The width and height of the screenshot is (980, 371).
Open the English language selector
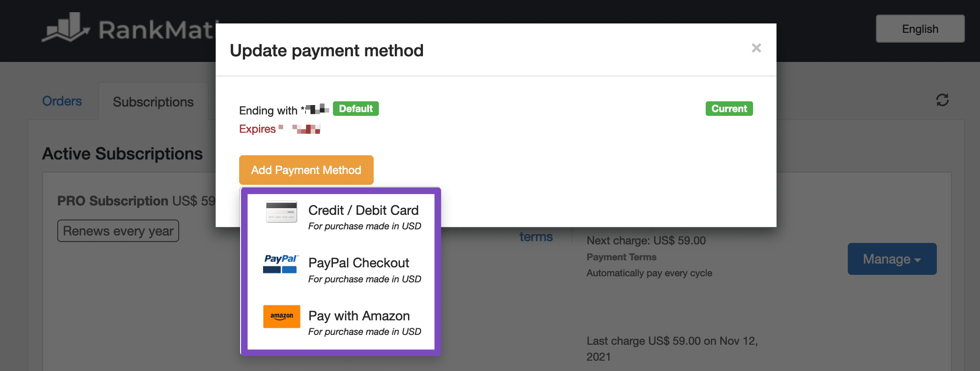920,29
